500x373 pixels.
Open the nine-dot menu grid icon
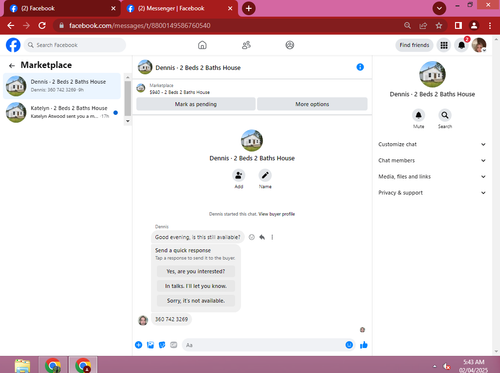pyautogui.click(x=444, y=45)
